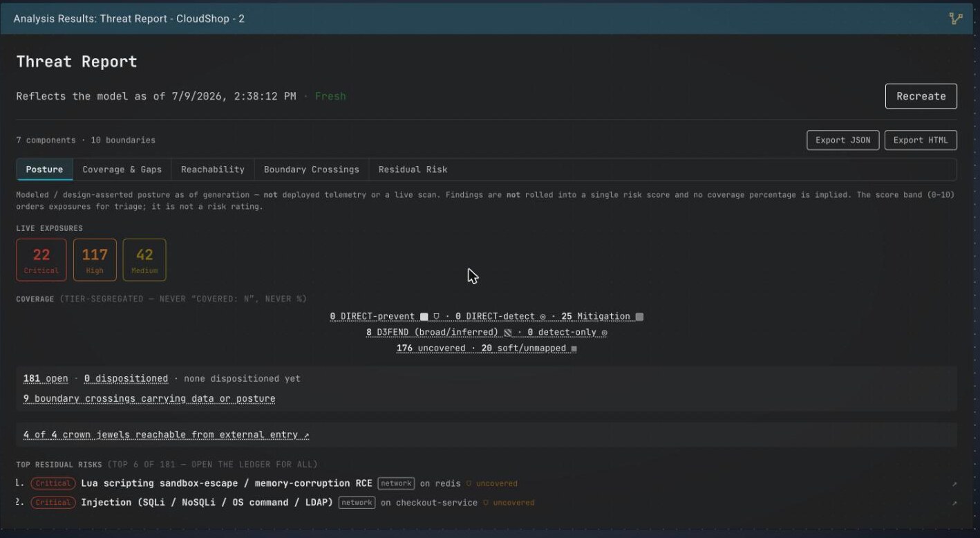Click the Threat Report heading
Screen dimensions: 980x538
tap(77, 62)
